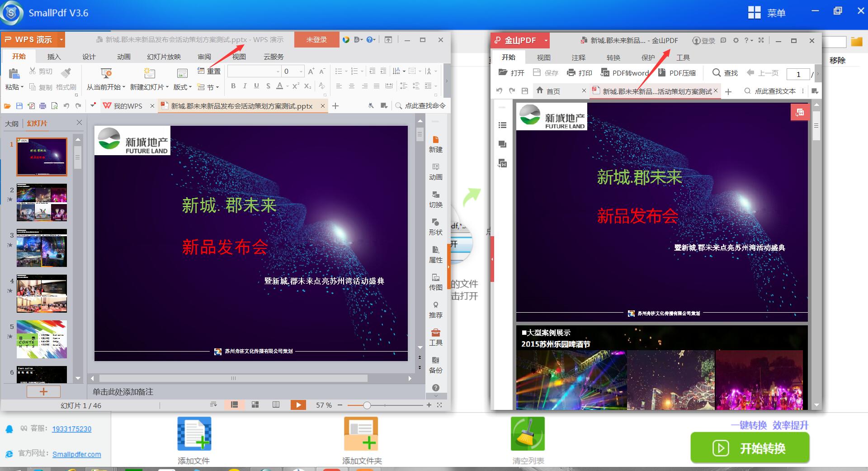
Task: Switch to reading view in WPS status bar
Action: (x=276, y=404)
